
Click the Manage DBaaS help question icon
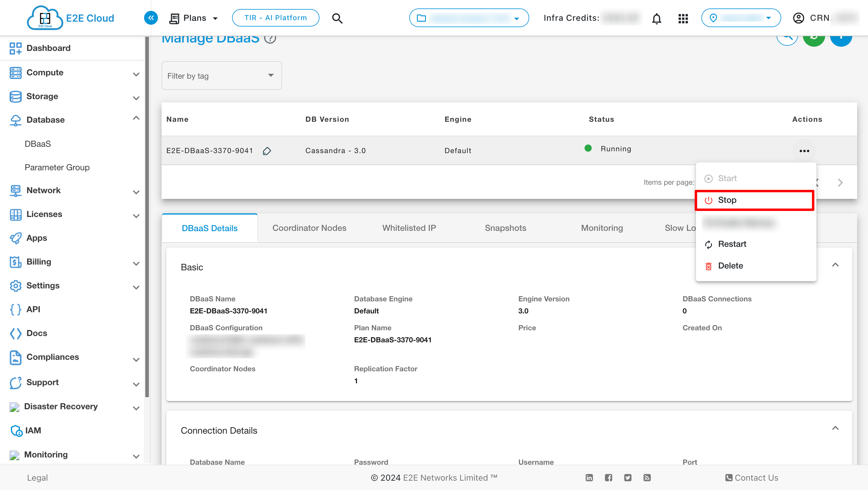coord(270,38)
